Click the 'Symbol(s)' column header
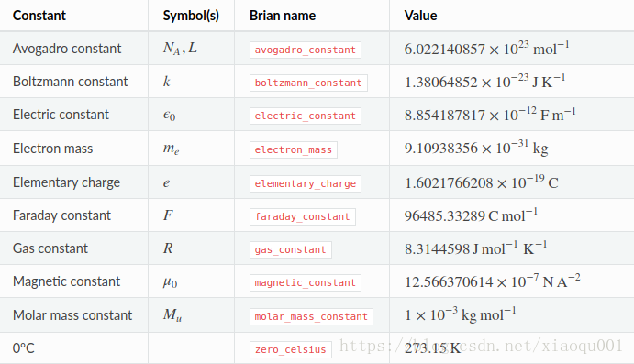 191,16
